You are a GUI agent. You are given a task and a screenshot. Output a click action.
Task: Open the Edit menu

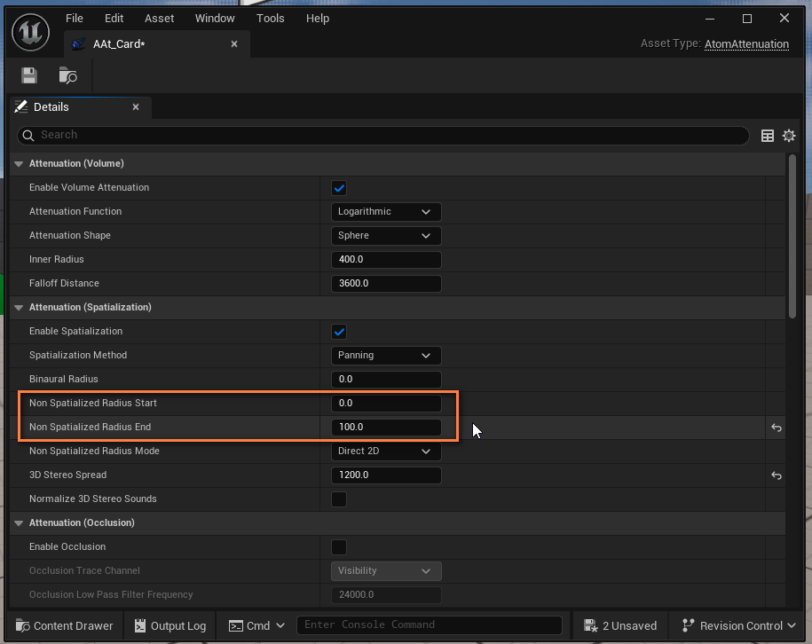(114, 18)
